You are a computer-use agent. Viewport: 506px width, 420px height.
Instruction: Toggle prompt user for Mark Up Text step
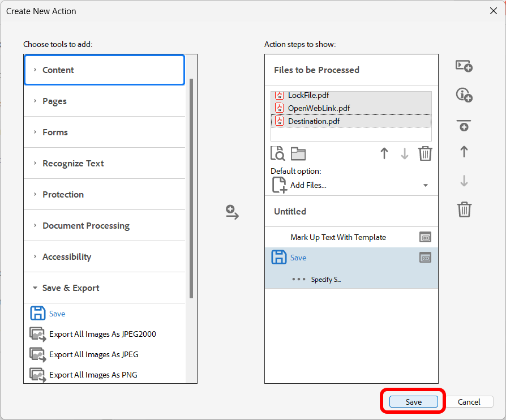tap(425, 237)
